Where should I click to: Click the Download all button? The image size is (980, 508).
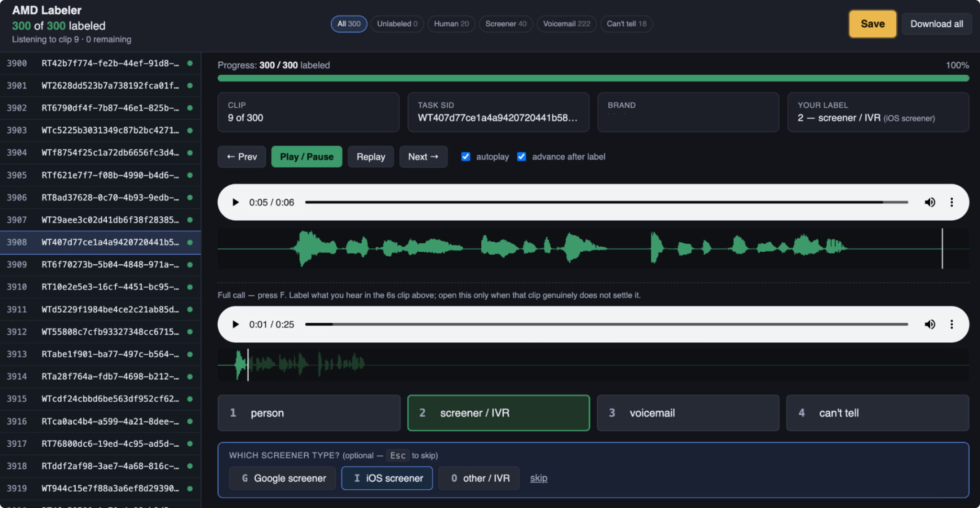click(x=936, y=24)
